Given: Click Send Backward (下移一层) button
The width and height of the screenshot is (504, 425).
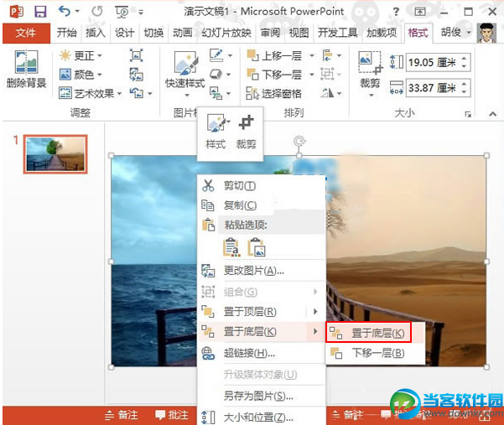Looking at the screenshot, I should [274, 75].
